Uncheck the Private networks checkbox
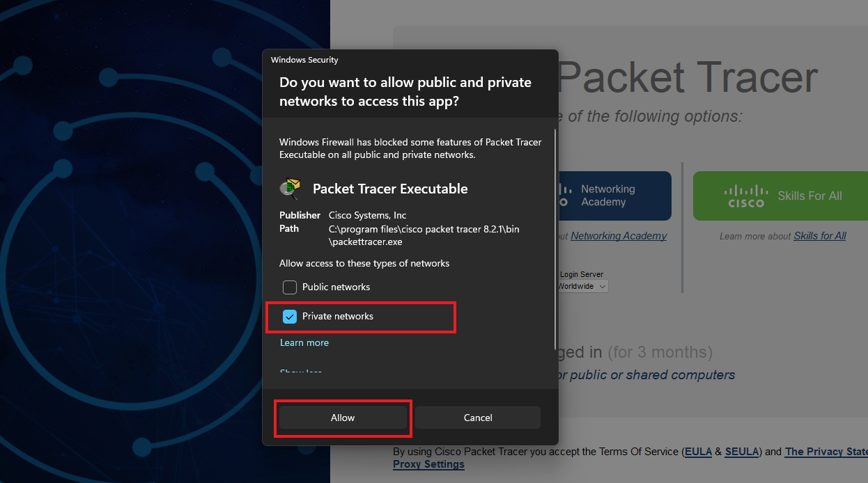 point(290,316)
